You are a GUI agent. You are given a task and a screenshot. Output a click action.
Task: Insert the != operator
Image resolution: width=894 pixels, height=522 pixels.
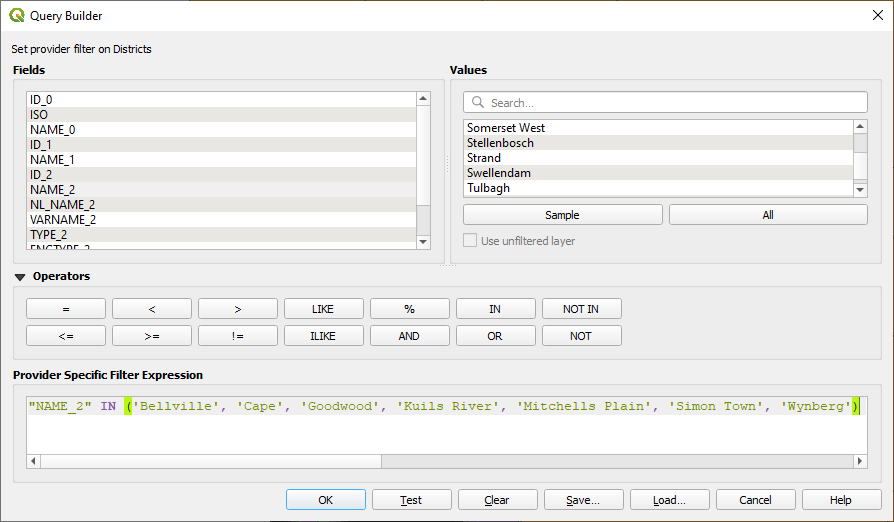point(237,336)
